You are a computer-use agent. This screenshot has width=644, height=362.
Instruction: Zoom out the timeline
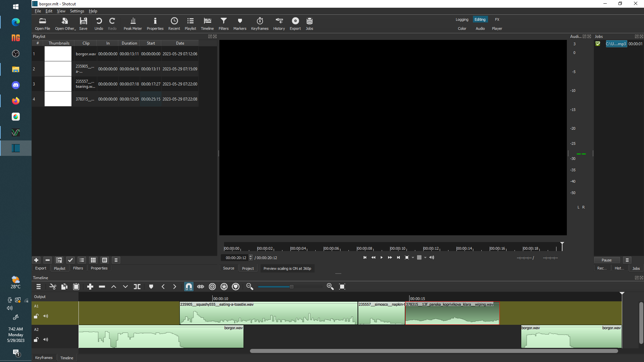tap(250, 287)
